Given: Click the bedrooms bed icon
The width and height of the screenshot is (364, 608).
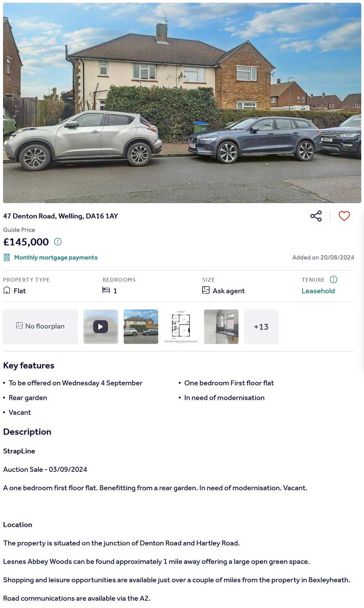Looking at the screenshot, I should click(x=106, y=290).
